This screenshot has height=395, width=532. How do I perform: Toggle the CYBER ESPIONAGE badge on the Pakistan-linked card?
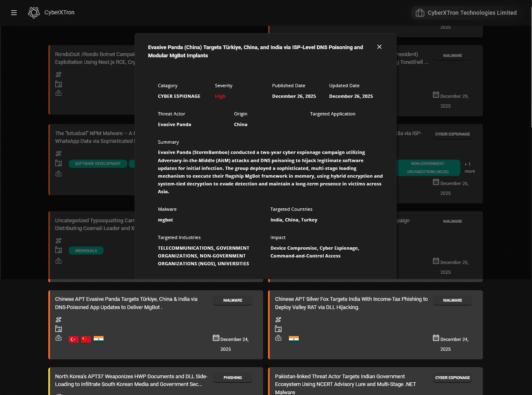(452, 377)
